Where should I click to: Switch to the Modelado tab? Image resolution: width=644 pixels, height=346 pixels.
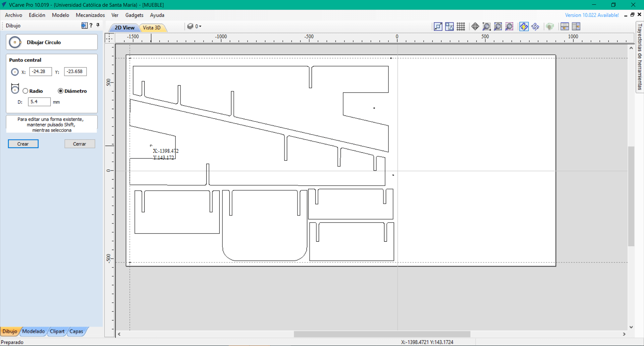[34, 331]
